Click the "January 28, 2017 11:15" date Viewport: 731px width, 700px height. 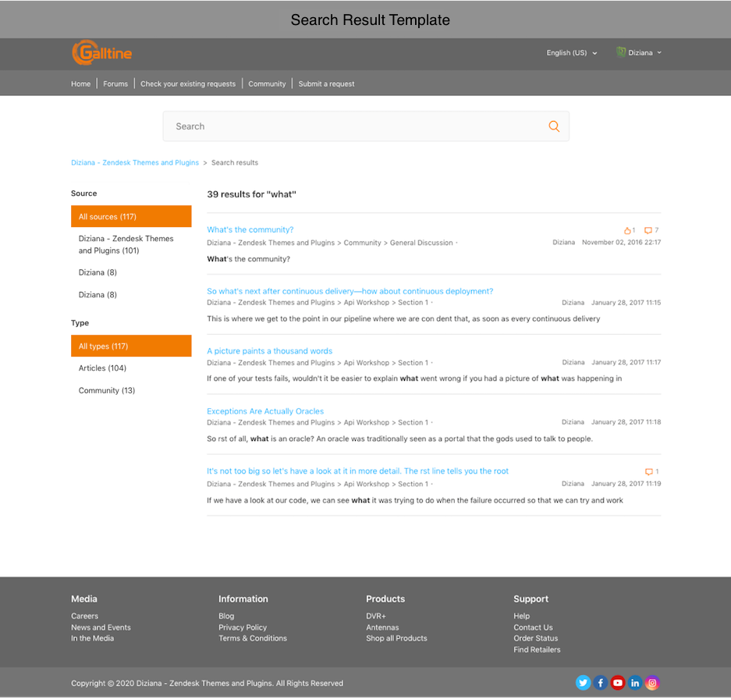pos(626,303)
